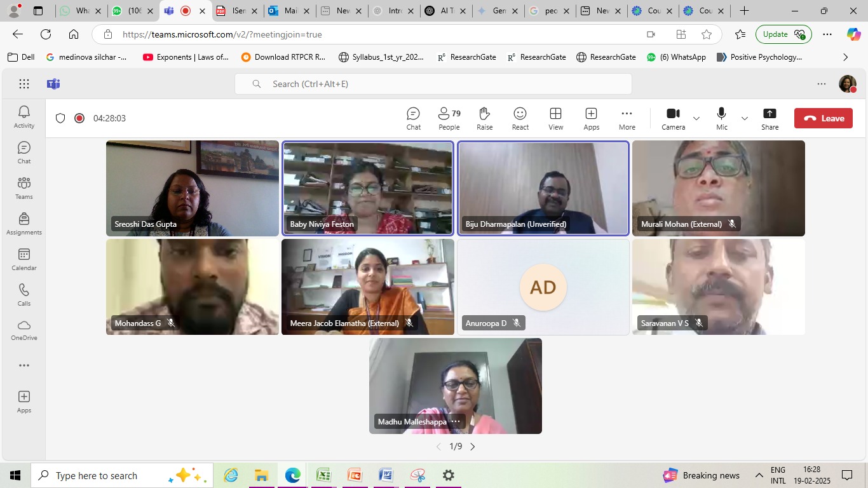This screenshot has height=488, width=868.
Task: Switch to the AI browser tab
Action: pyautogui.click(x=446, y=11)
